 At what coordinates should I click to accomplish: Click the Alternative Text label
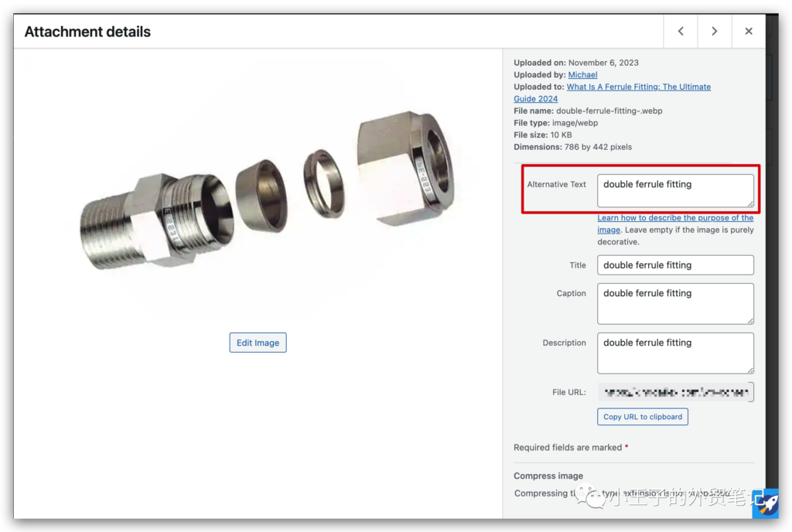click(x=556, y=185)
